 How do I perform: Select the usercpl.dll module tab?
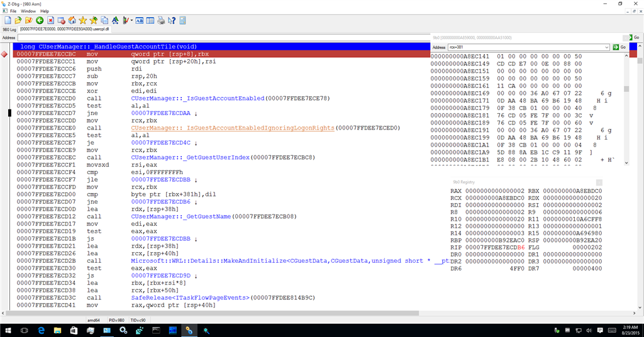65,29
